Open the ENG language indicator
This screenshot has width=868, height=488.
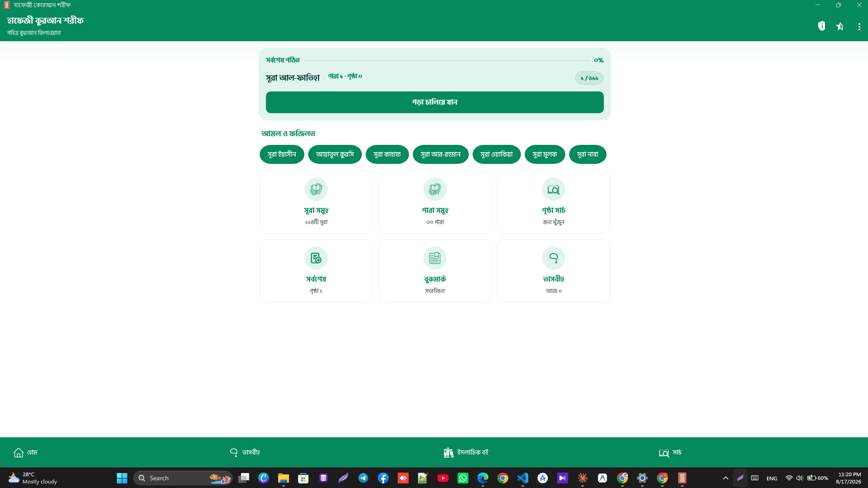coord(772,478)
